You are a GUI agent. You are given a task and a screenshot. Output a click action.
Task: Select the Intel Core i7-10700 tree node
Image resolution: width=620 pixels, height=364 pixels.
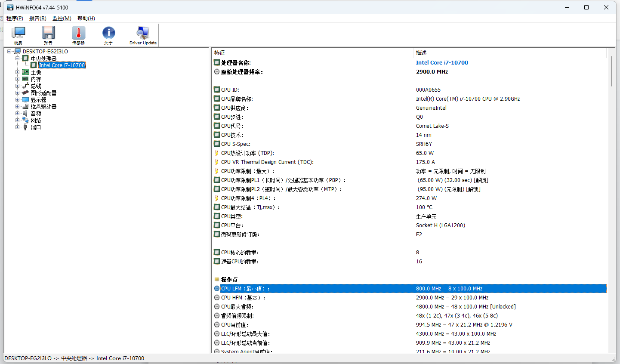62,65
